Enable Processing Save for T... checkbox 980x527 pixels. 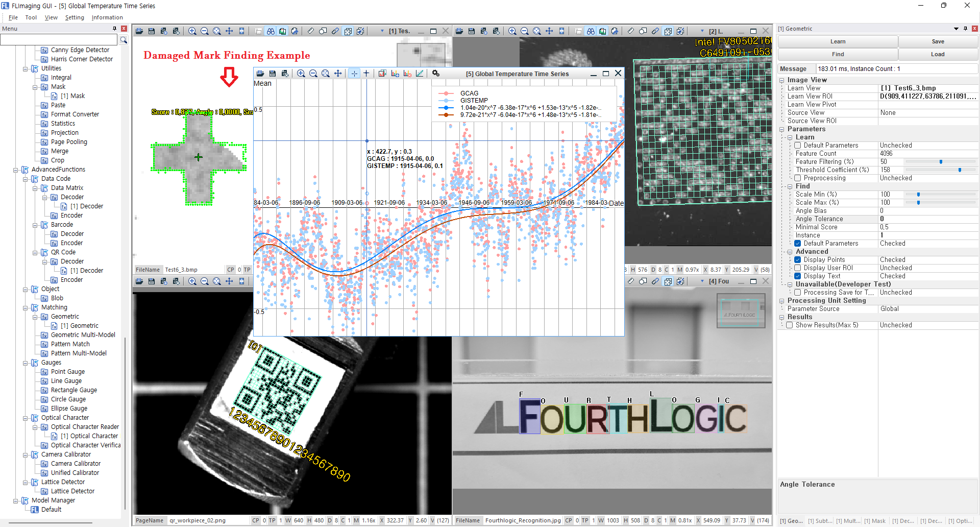click(x=798, y=293)
